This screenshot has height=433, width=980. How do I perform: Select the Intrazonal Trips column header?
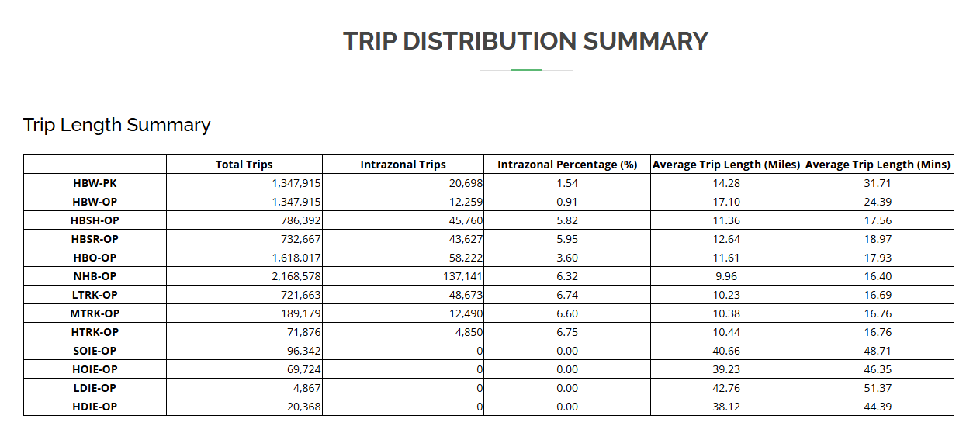(403, 165)
